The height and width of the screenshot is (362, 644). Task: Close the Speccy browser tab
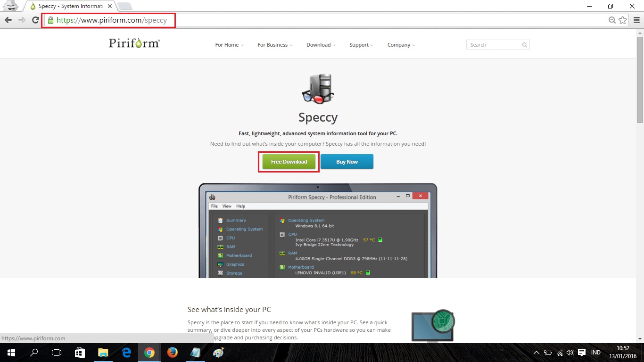pos(109,7)
